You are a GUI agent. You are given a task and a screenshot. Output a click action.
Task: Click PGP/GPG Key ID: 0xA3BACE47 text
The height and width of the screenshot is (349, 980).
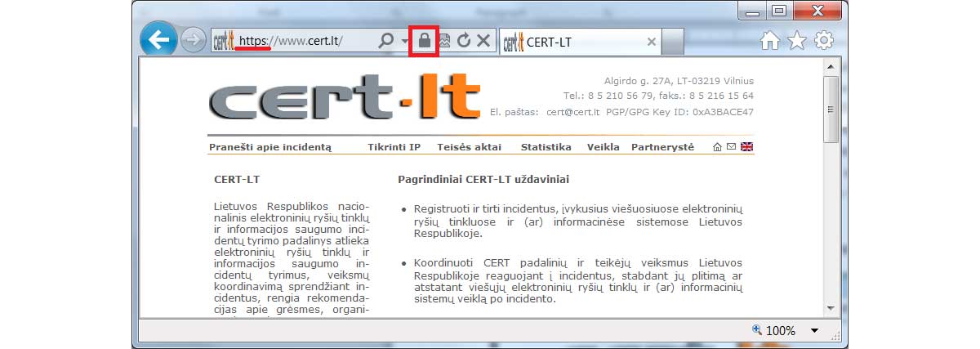680,112
